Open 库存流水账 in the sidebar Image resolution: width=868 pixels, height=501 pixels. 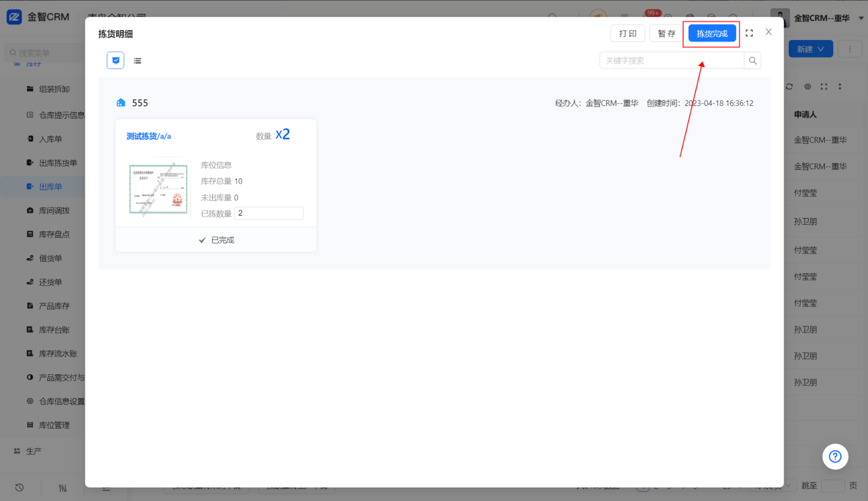[x=58, y=354]
